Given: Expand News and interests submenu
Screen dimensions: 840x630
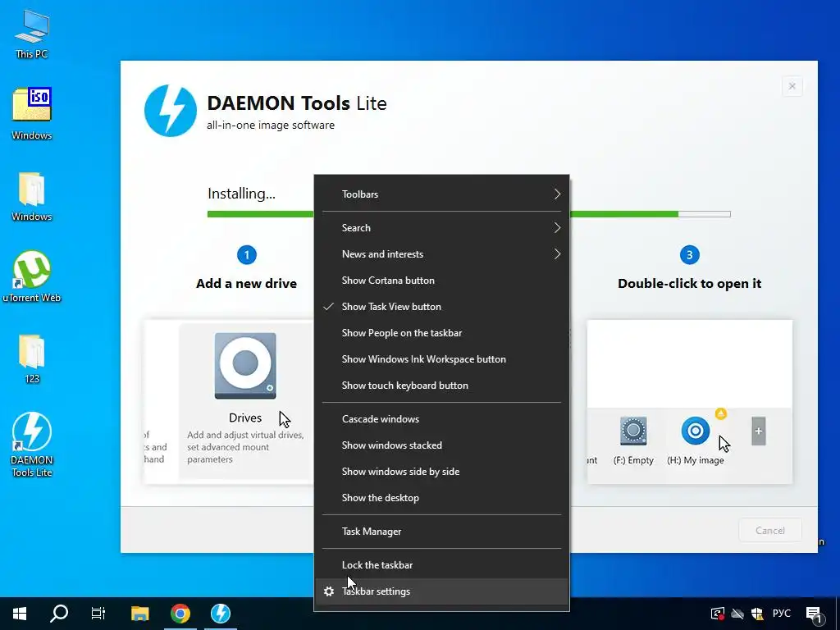Looking at the screenshot, I should pyautogui.click(x=441, y=254).
